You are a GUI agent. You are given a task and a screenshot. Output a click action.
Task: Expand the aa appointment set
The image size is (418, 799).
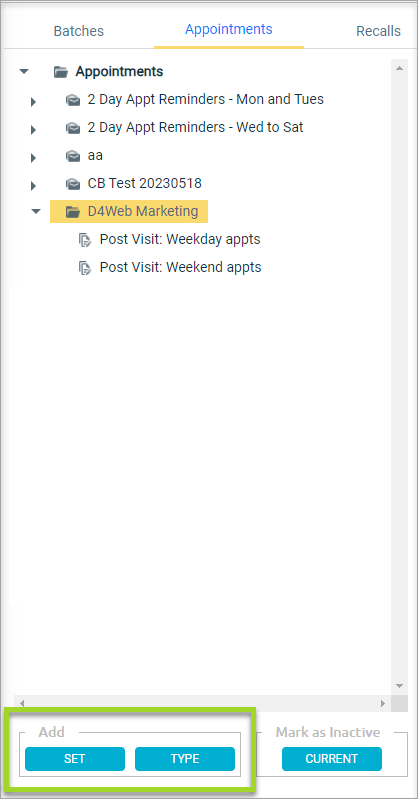coord(34,157)
